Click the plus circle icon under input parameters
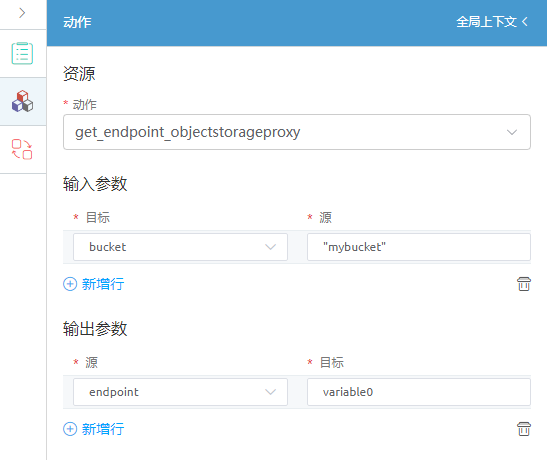 70,284
